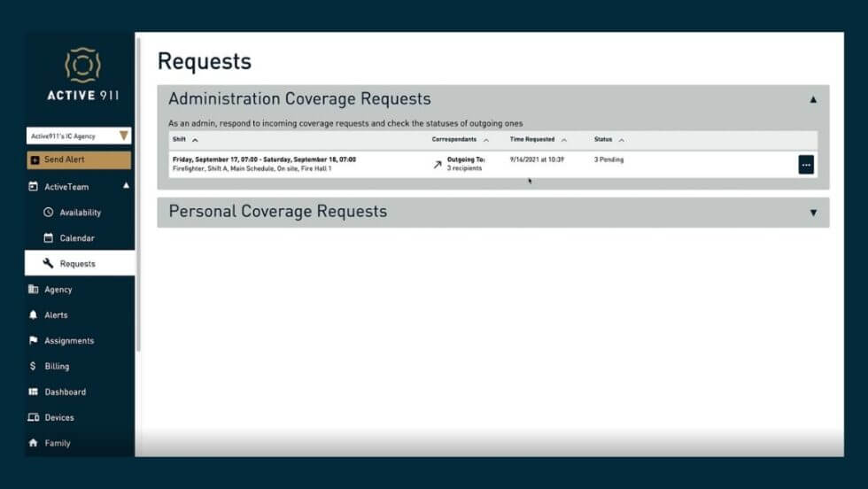Click the Calendar icon in sidebar
Viewport: 868px width, 489px height.
49,238
